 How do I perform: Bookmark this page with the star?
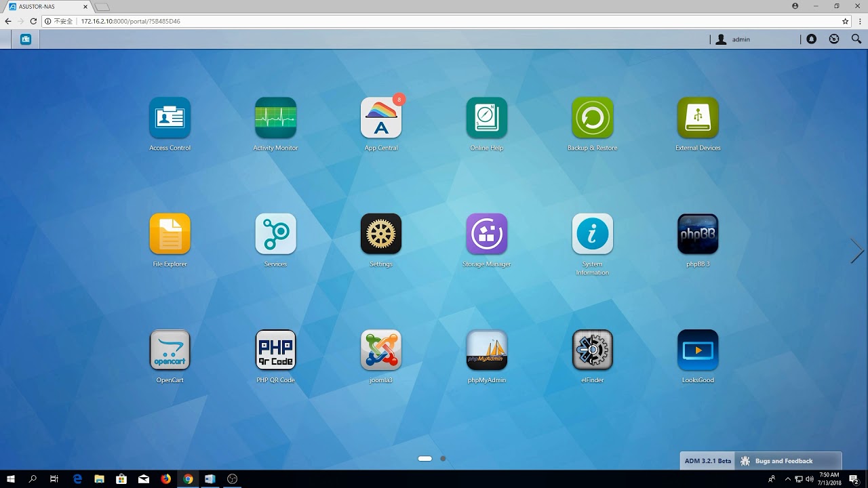[845, 21]
